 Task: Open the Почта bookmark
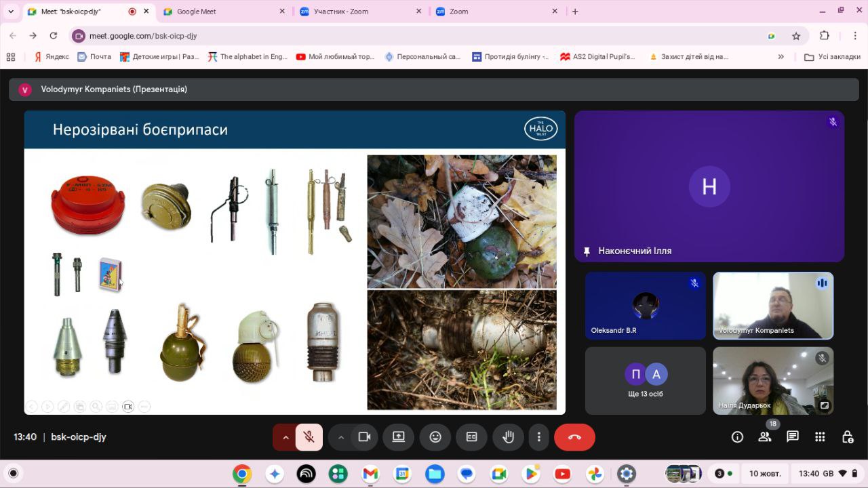94,57
